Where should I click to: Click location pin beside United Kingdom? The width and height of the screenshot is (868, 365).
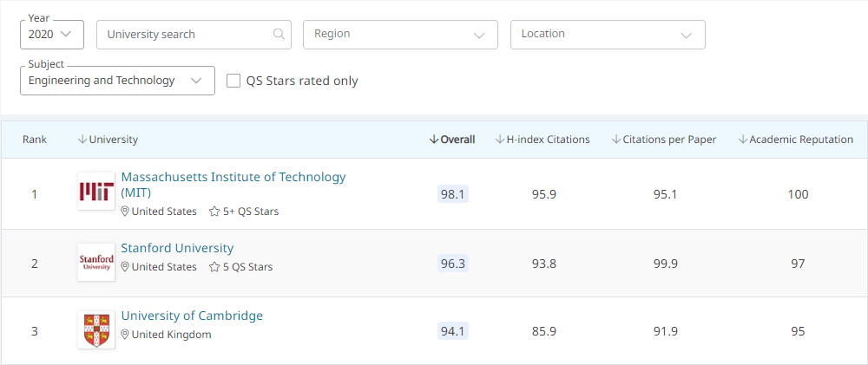coord(124,335)
